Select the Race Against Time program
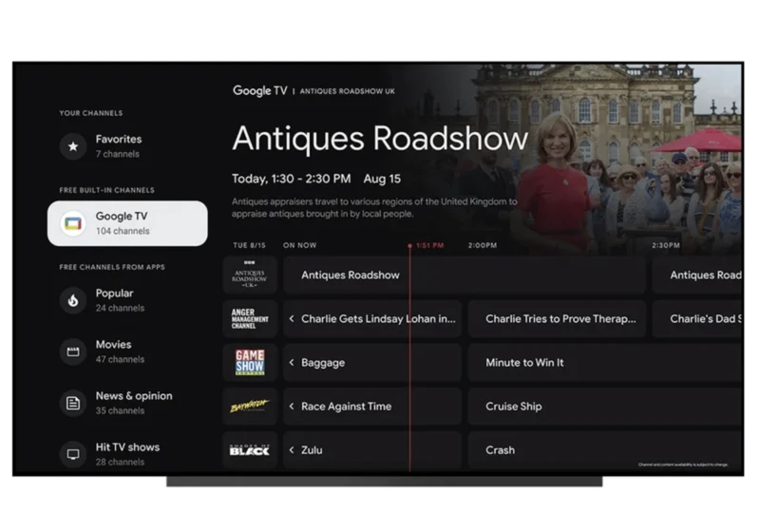The image size is (760, 532). click(x=372, y=406)
